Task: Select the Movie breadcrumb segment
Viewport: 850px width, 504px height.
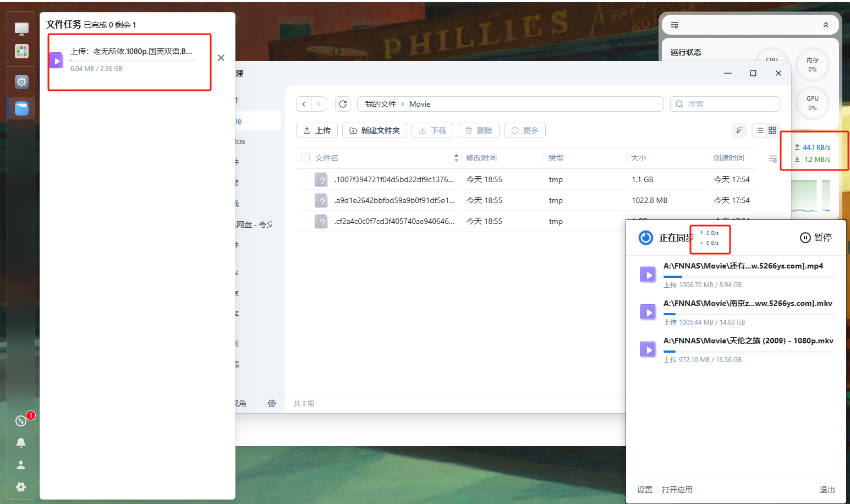Action: (x=420, y=104)
